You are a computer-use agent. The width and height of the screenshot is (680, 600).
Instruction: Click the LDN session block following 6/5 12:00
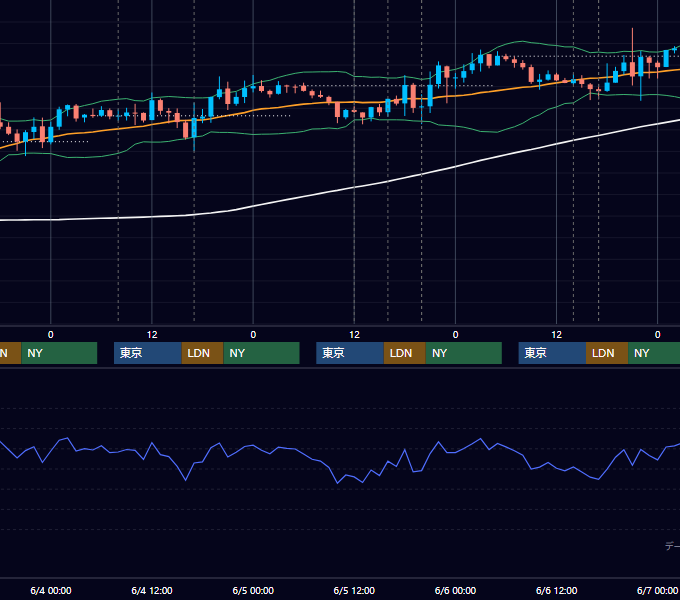[405, 353]
